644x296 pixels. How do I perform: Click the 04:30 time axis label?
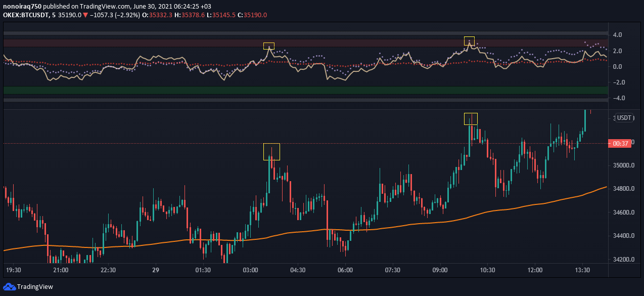point(298,270)
